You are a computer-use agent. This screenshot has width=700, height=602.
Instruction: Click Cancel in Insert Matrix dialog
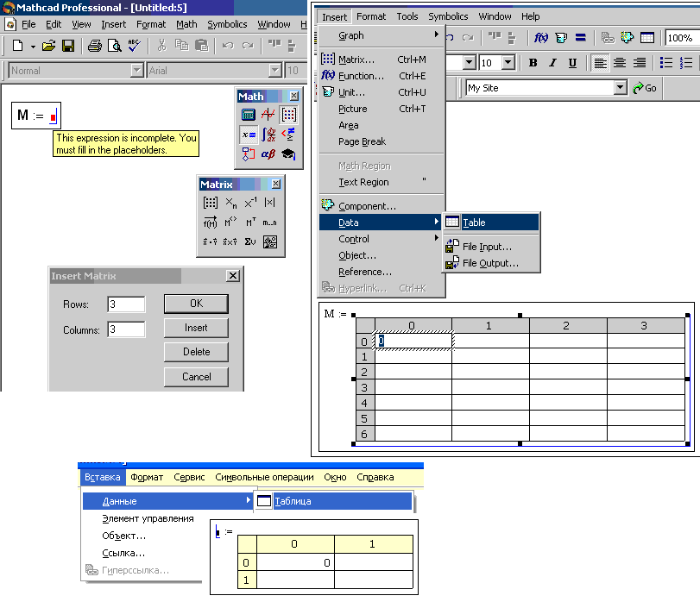pos(196,377)
